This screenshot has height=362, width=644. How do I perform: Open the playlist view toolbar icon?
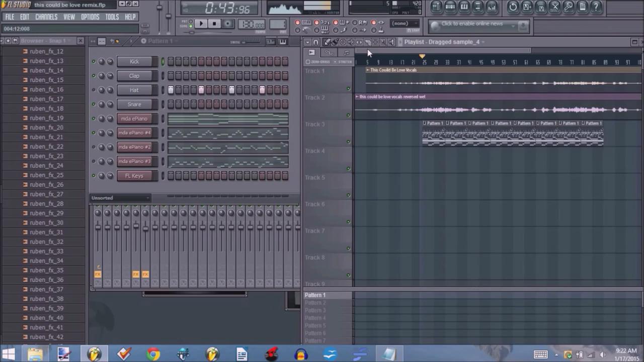[436, 7]
